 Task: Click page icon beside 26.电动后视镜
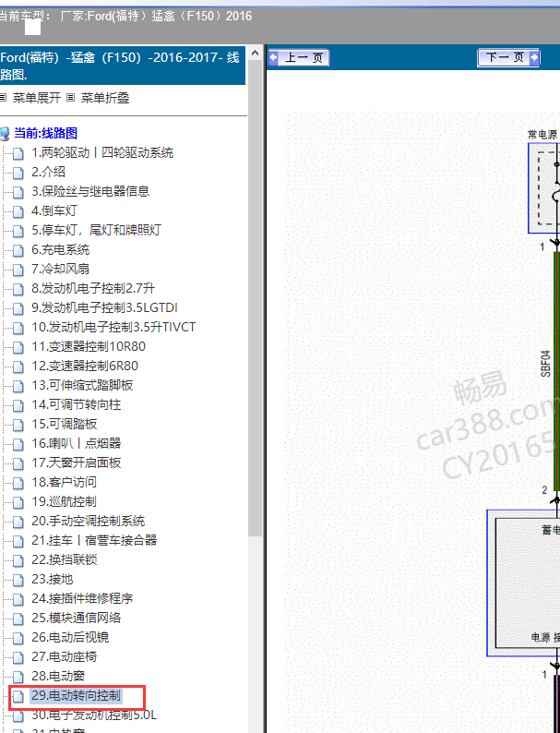(18, 638)
